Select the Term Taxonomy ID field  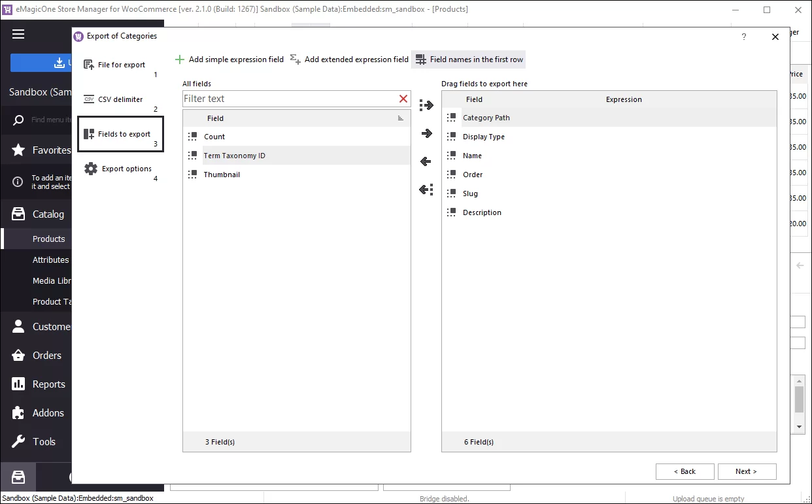click(x=233, y=156)
